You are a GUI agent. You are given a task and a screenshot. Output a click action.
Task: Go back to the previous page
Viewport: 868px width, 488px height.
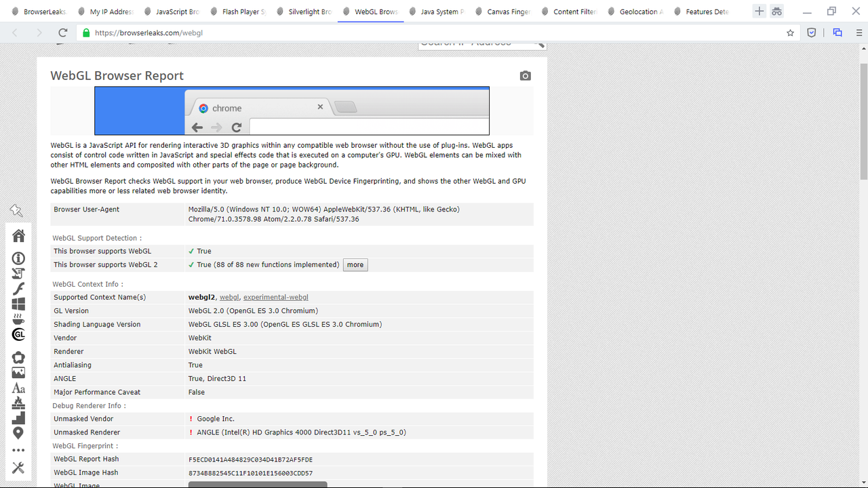point(15,33)
